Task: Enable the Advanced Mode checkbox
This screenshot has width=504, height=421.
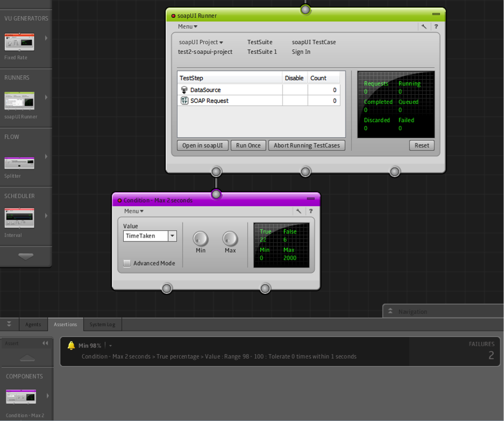Action: 127,263
